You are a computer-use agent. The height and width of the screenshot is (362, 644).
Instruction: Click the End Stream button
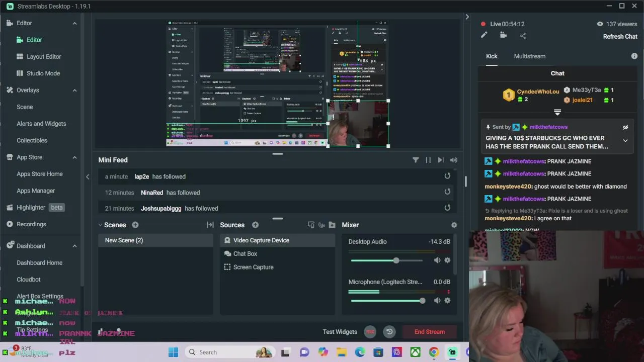(x=430, y=332)
